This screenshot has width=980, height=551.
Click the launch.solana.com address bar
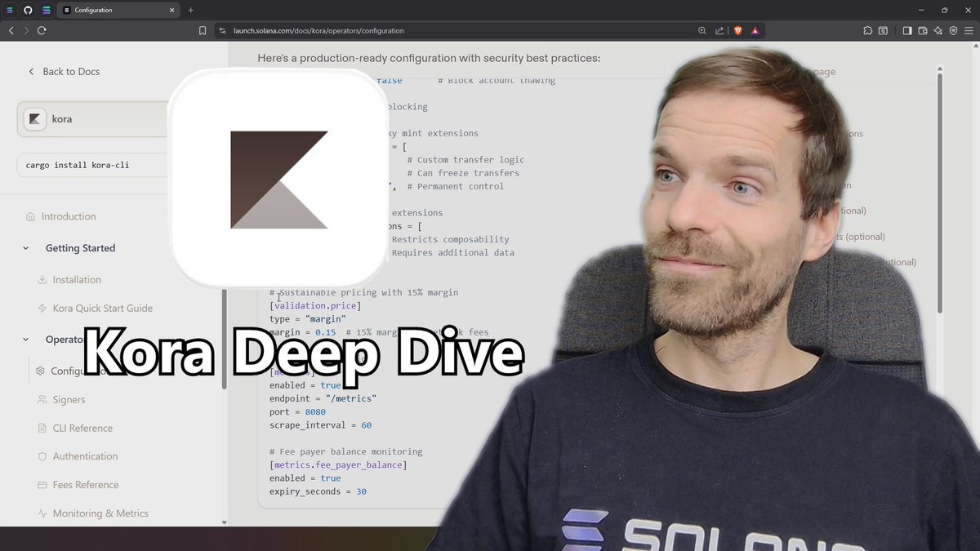point(457,30)
